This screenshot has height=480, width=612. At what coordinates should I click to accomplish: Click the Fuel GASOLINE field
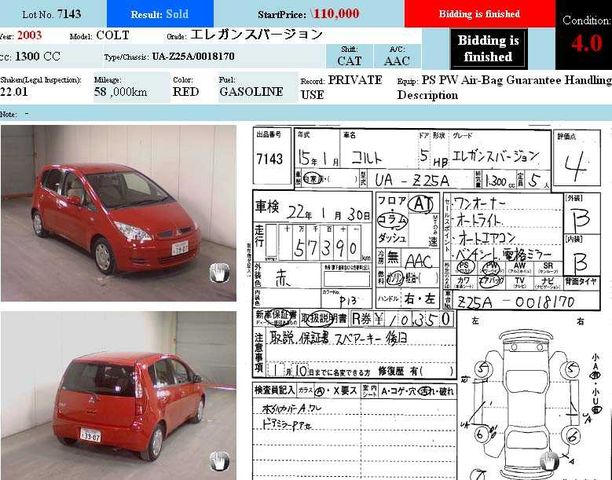click(x=252, y=91)
